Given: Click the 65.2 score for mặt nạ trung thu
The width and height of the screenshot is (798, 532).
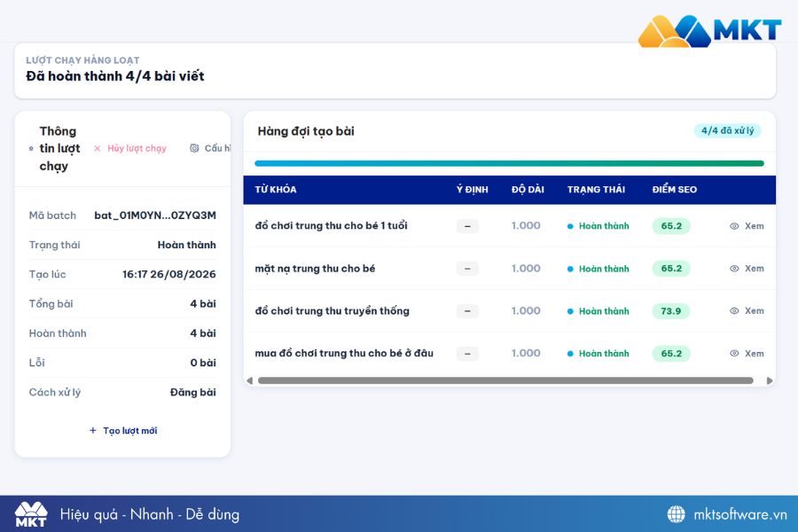Looking at the screenshot, I should point(671,269).
